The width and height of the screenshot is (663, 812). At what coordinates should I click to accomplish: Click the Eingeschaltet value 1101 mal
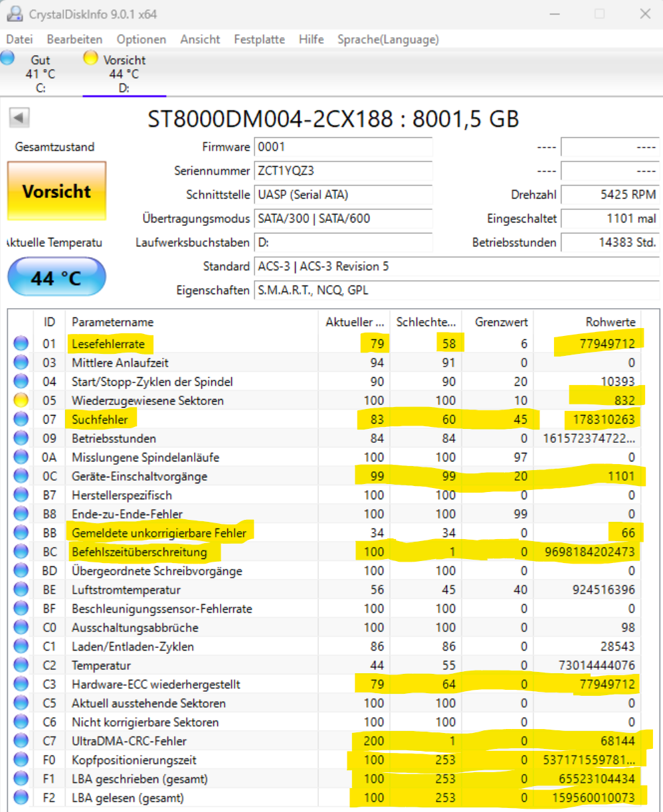(x=611, y=218)
